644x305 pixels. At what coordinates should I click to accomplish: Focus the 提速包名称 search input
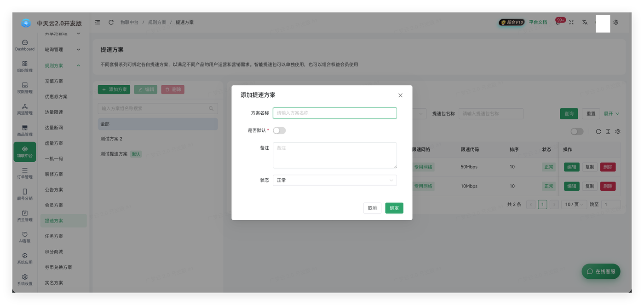491,113
